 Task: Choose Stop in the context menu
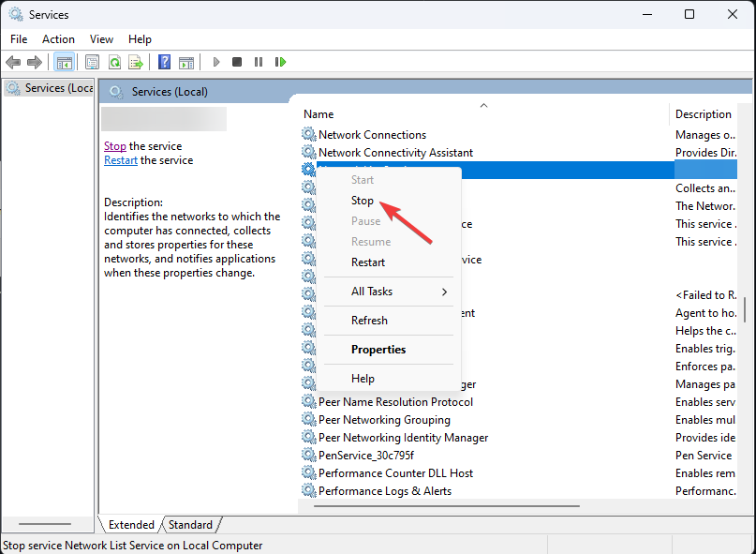[363, 201]
